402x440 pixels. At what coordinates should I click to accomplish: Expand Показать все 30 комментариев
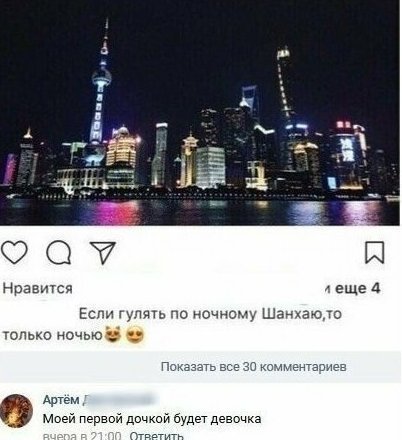[x=254, y=367]
